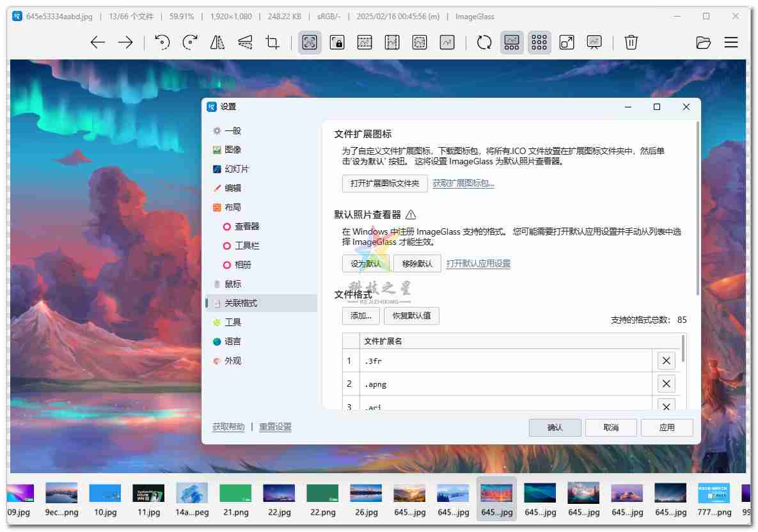Click the lock zoom ratio icon
Viewport: 758px width, 532px height.
click(337, 43)
